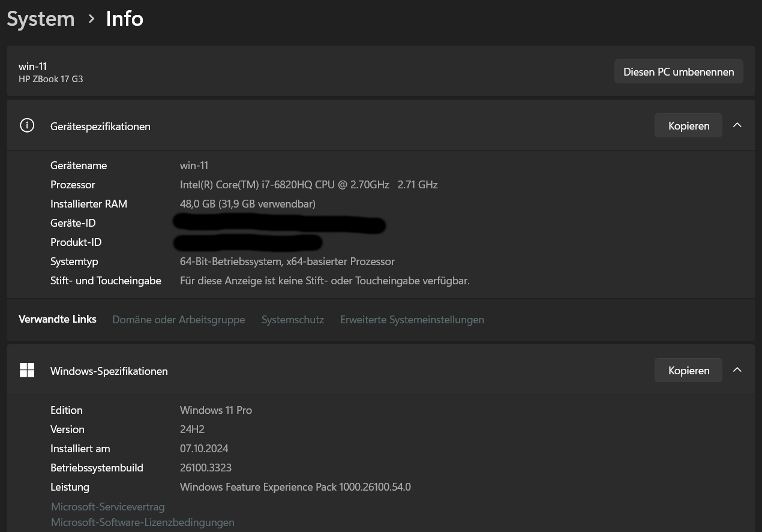762x532 pixels.
Task: Click the Stift- und Toucheingabe label
Action: point(106,281)
